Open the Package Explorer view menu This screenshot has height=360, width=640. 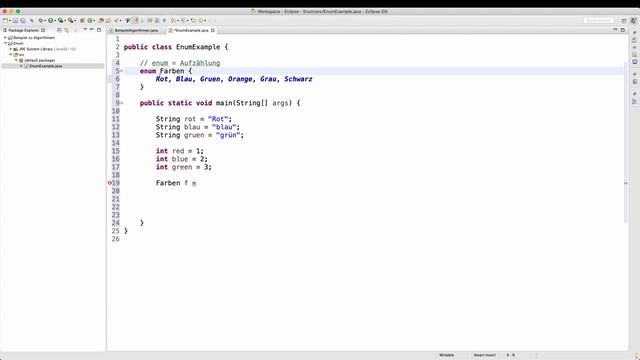[85, 29]
